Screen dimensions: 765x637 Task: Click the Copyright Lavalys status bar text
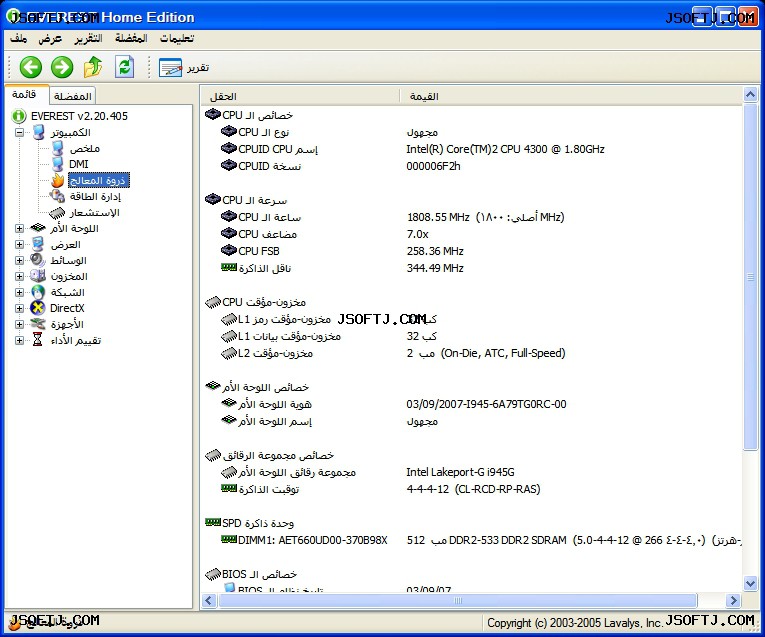(x=574, y=623)
